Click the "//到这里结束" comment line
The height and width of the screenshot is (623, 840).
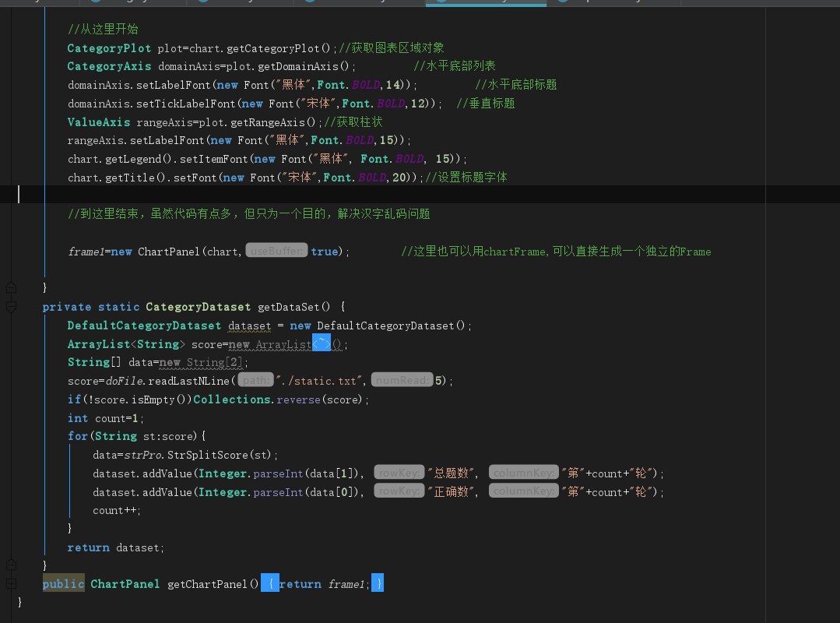(248, 214)
